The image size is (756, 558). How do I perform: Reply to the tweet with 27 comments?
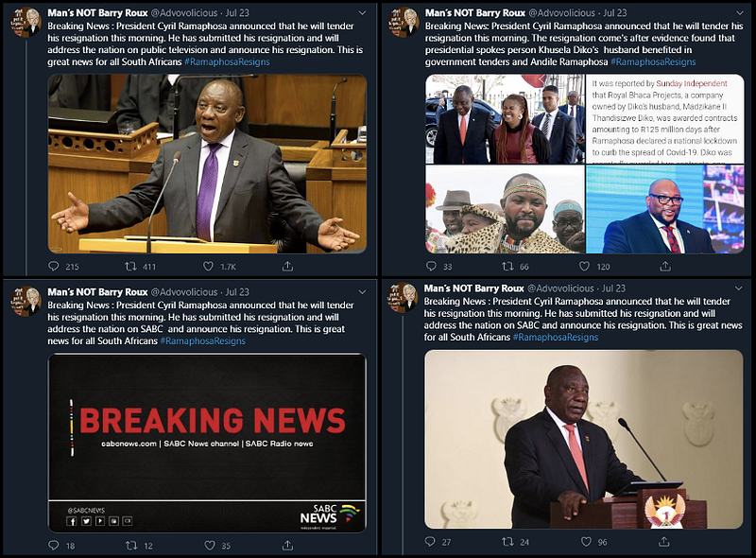[x=430, y=541]
